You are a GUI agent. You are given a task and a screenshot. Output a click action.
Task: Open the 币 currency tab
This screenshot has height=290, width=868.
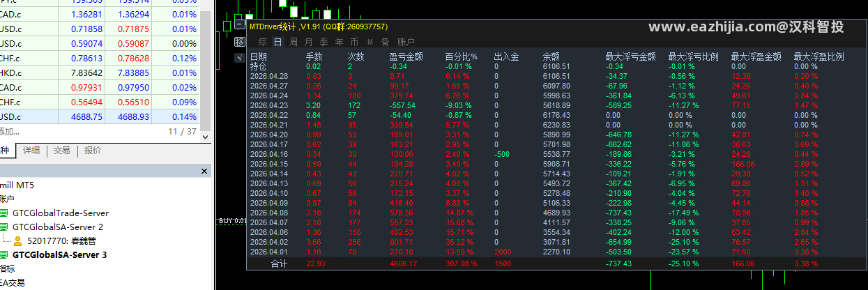[355, 42]
